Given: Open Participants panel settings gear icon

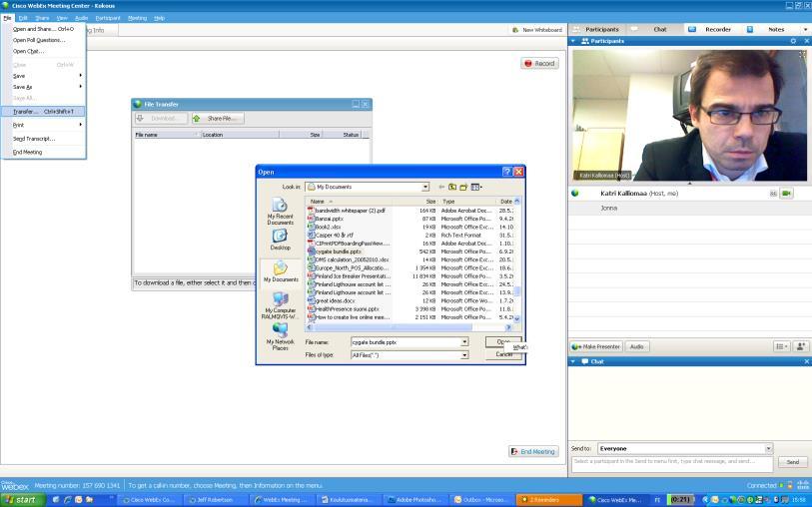Looking at the screenshot, I should [x=793, y=41].
